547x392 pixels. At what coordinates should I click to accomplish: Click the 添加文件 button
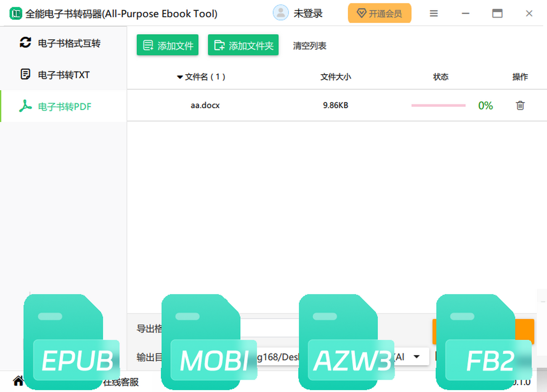[x=168, y=46]
